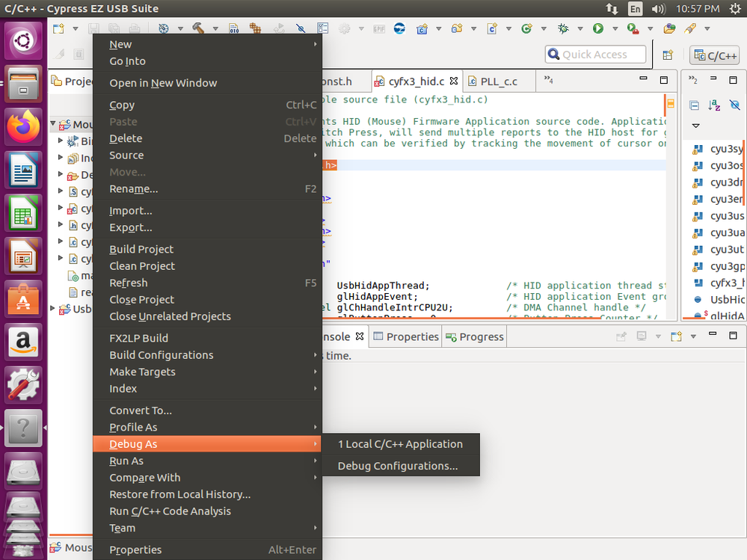
Task: Open the sound volume indicator
Action: coord(658,8)
